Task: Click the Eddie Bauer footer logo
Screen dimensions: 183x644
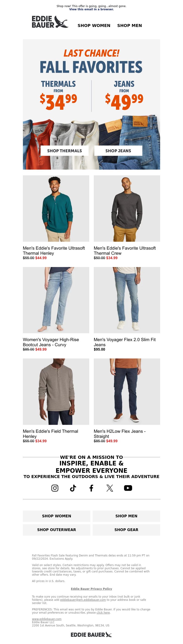Action: click(x=91, y=634)
